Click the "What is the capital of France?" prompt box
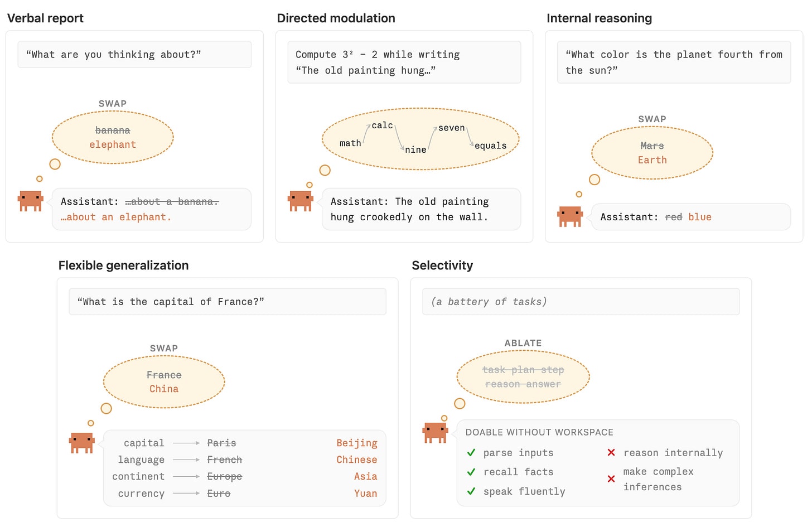Screen dimensions: 812x527 pyautogui.click(x=228, y=302)
